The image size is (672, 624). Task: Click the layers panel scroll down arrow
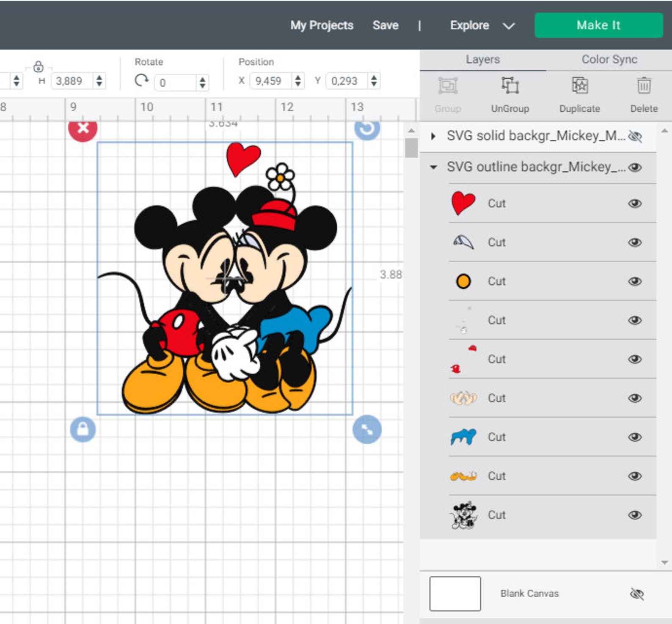664,563
